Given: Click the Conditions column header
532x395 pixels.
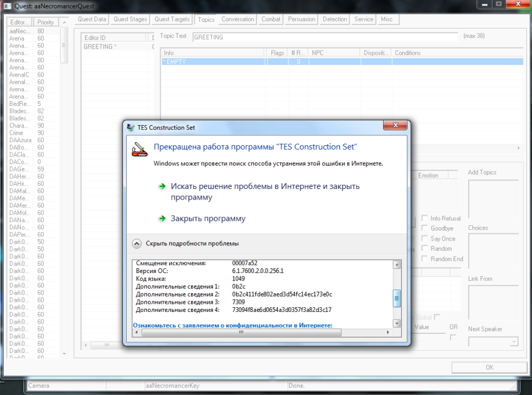Looking at the screenshot, I should pos(457,53).
